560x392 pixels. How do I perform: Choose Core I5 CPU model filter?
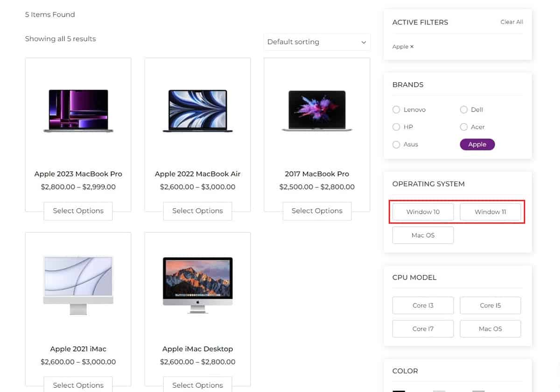(490, 305)
